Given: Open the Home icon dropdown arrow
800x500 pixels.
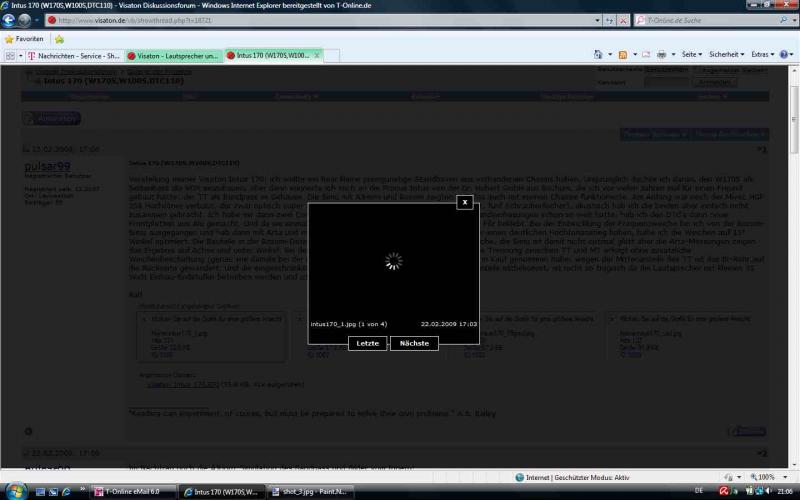Looking at the screenshot, I should 610,54.
